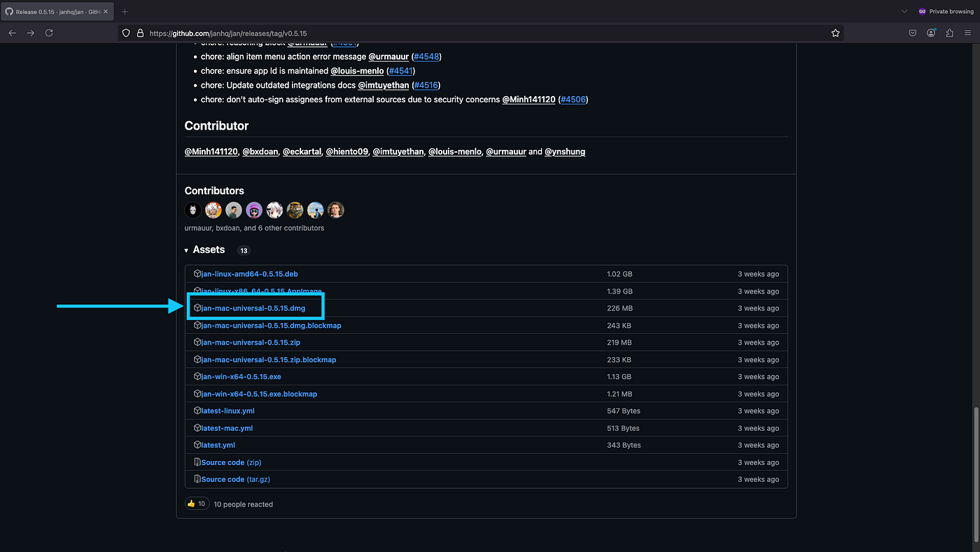
Task: View site security via the padlock icon
Action: pyautogui.click(x=140, y=33)
